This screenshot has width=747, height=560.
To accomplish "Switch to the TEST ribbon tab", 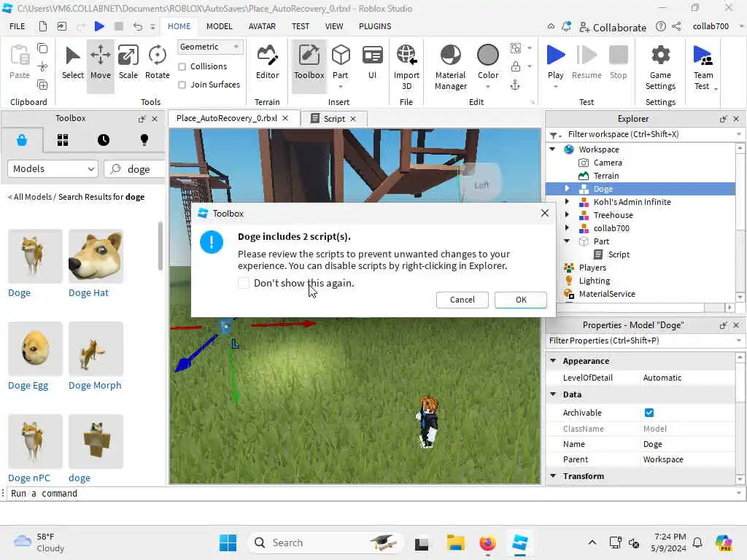I will (x=300, y=26).
